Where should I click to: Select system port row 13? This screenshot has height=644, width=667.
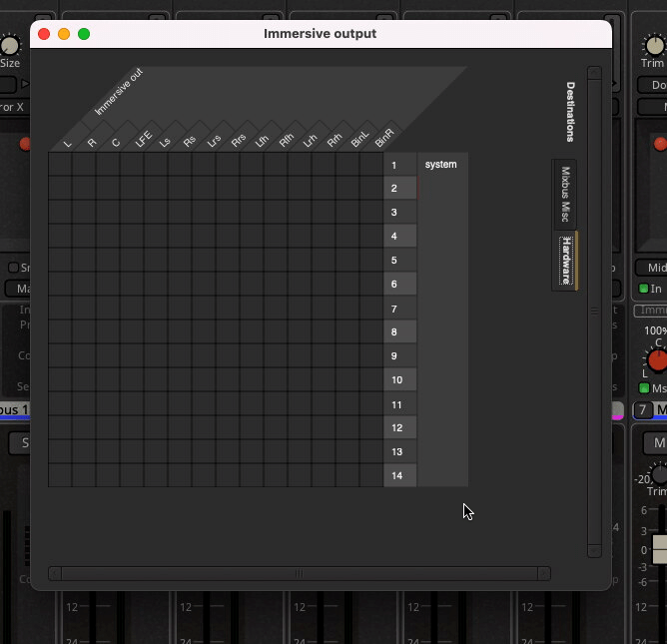[x=399, y=451]
